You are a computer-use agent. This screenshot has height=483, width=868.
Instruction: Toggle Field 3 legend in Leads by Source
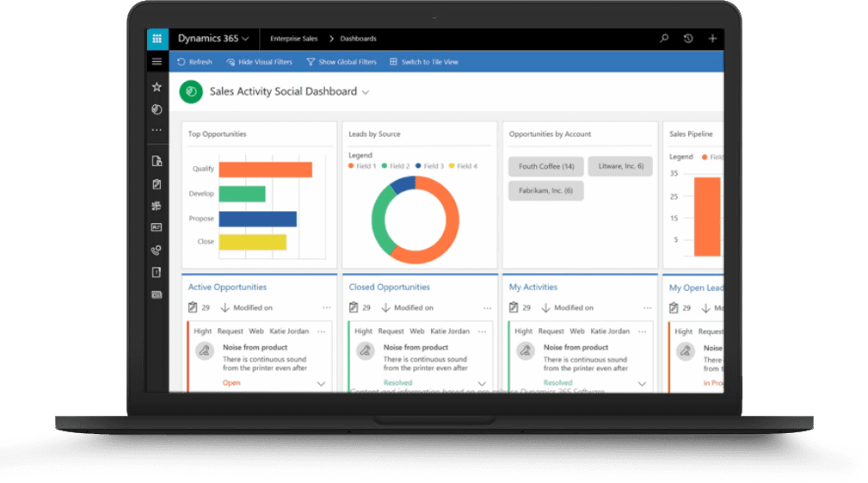pyautogui.click(x=429, y=166)
